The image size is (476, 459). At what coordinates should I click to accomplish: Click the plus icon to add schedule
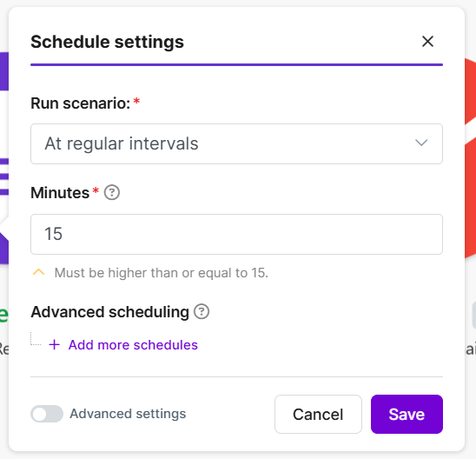[55, 345]
